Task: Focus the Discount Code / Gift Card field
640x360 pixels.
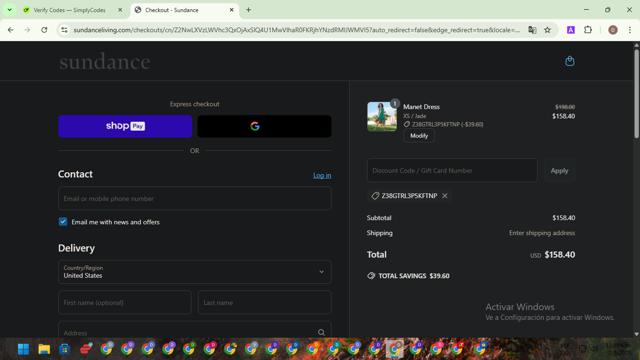Action: pyautogui.click(x=452, y=170)
